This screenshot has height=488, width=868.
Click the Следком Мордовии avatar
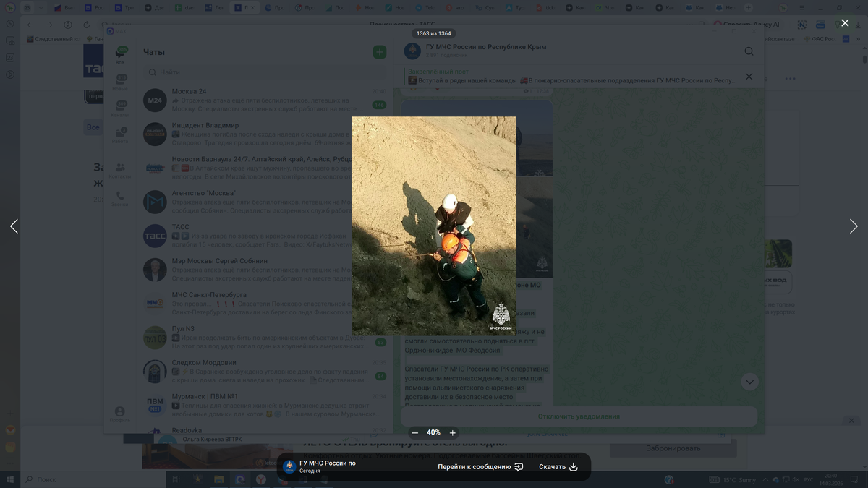[x=155, y=372]
